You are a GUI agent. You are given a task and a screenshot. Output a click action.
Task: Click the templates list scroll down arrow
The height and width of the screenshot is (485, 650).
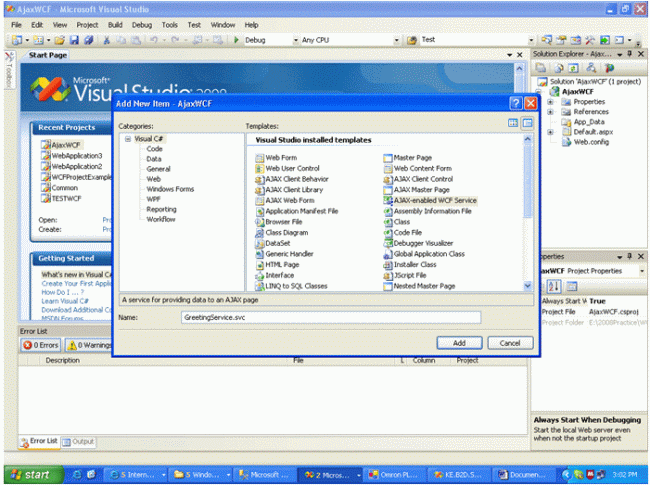point(527,286)
